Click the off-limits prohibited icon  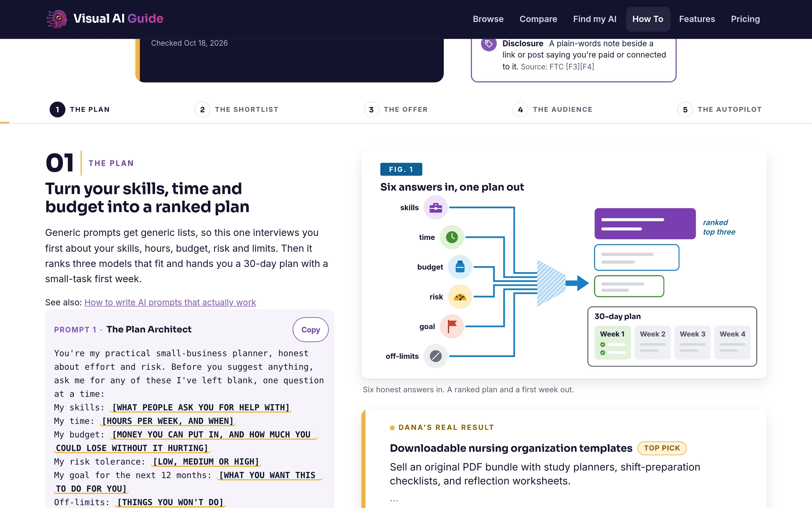tap(436, 356)
